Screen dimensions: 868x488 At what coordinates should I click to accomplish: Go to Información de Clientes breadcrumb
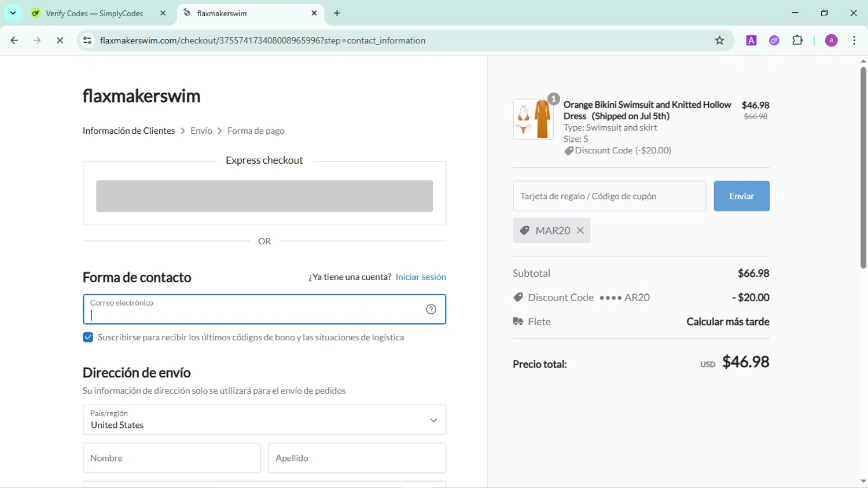pos(128,131)
